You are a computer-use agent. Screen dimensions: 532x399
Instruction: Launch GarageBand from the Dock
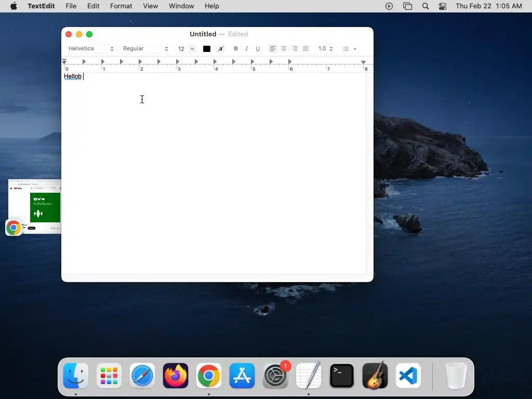375,376
